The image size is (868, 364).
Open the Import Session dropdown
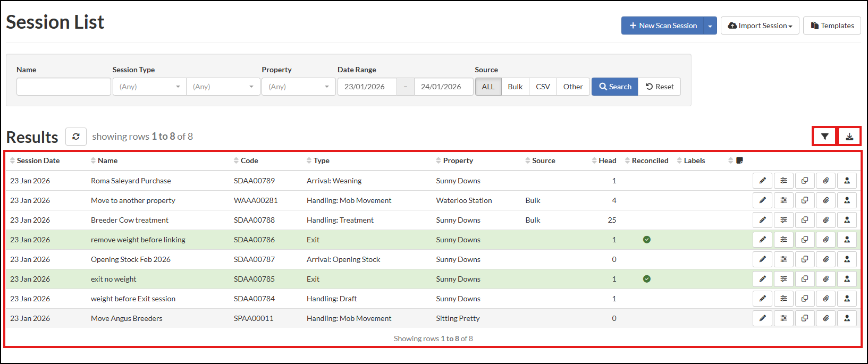[760, 26]
